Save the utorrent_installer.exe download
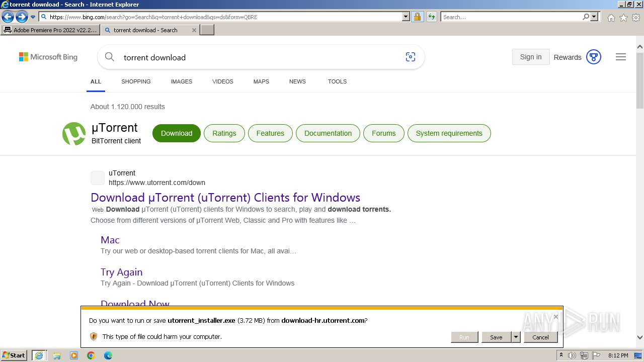 point(496,337)
